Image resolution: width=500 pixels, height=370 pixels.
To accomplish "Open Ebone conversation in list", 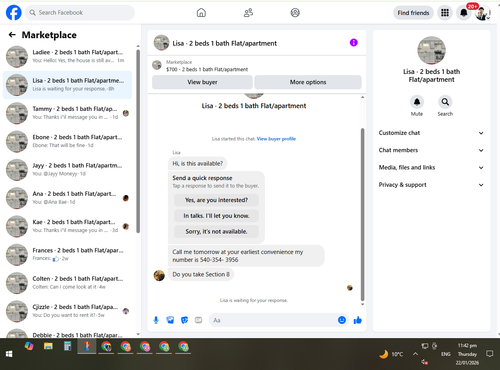I will click(67, 142).
